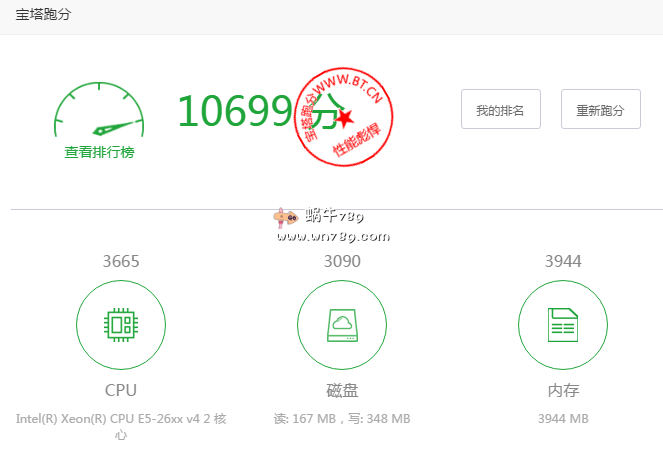663x450 pixels.
Task: Open the www.wn789.com watermark text
Action: 333,237
